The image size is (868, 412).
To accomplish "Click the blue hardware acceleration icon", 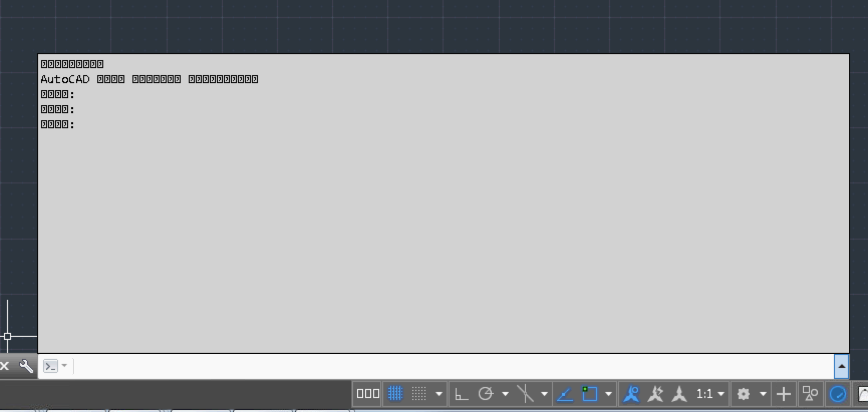I will pos(838,394).
